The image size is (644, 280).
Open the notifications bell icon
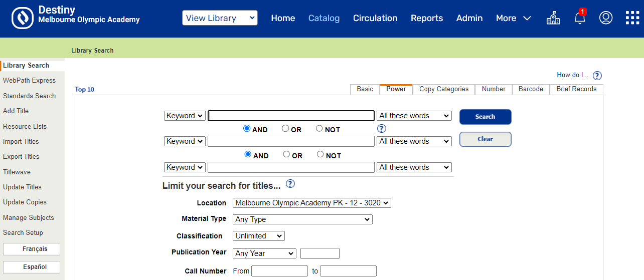click(x=579, y=19)
